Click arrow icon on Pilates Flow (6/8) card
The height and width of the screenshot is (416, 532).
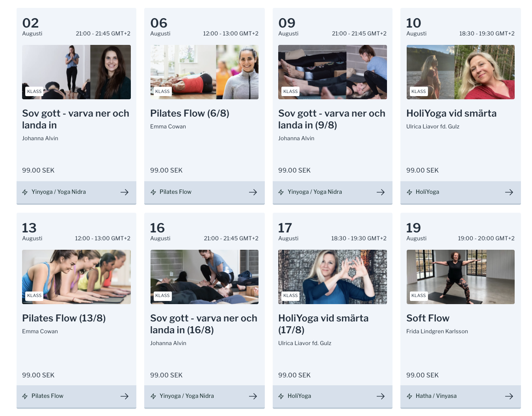point(253,192)
